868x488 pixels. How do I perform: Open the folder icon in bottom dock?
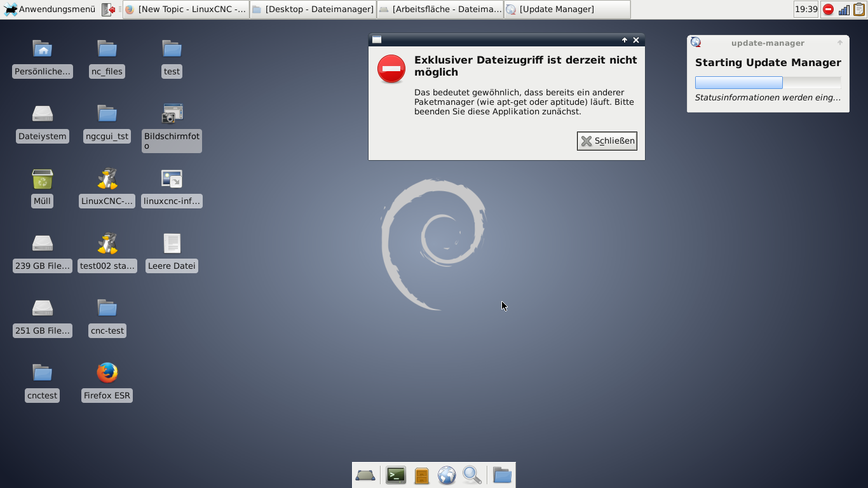(502, 475)
